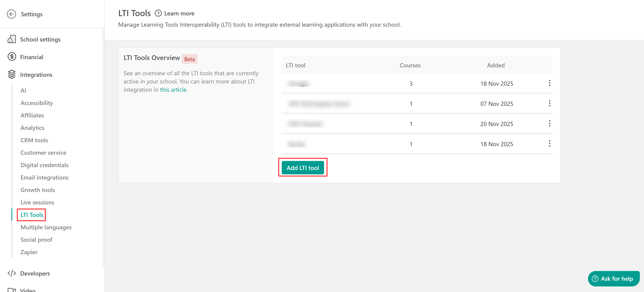Click the Add LTI tool button

coord(303,168)
